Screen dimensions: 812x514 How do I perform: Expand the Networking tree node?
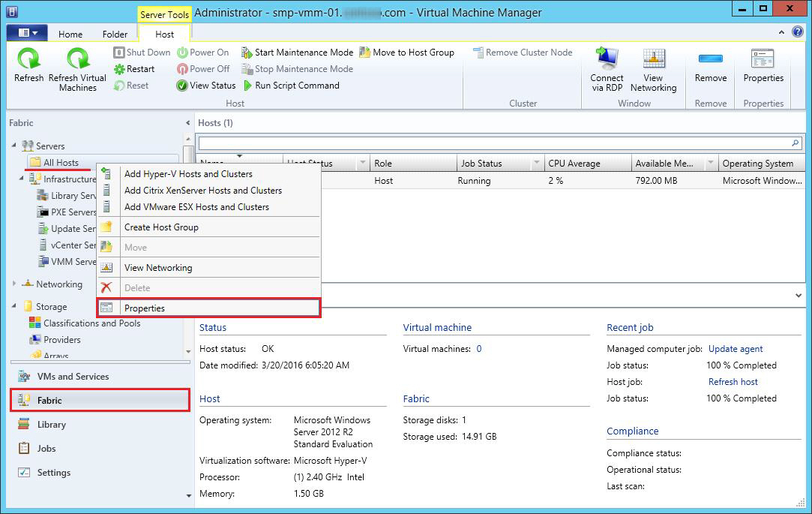14,284
